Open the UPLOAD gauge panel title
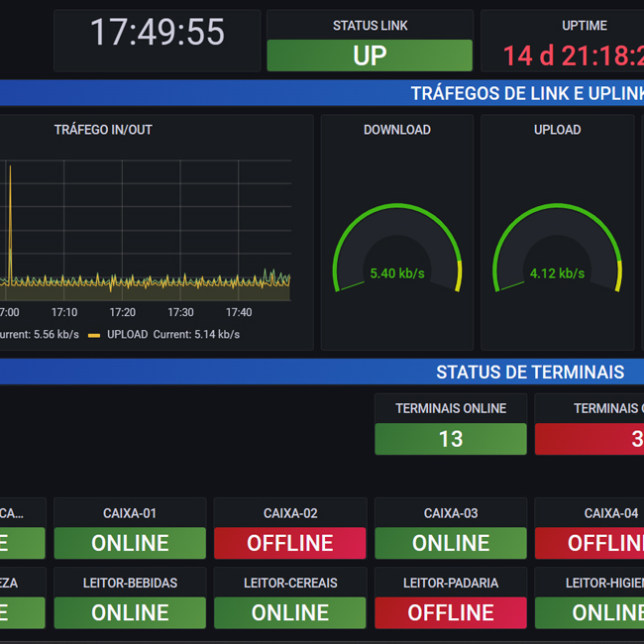The height and width of the screenshot is (644, 644). click(x=558, y=130)
